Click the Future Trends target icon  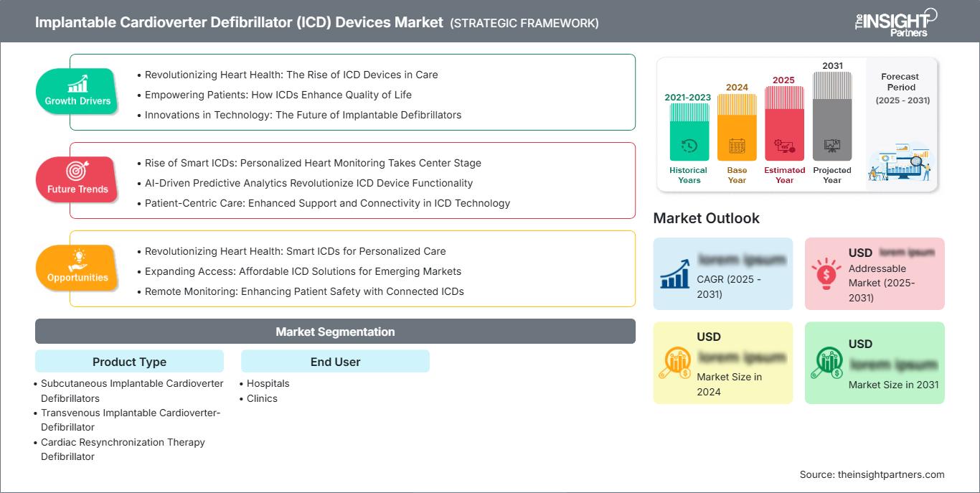(x=77, y=172)
